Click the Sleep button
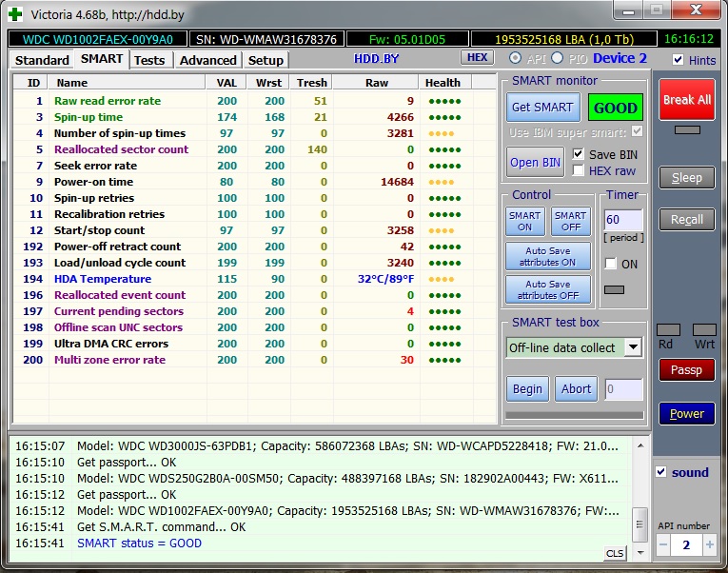This screenshot has height=573, width=728. 687,177
